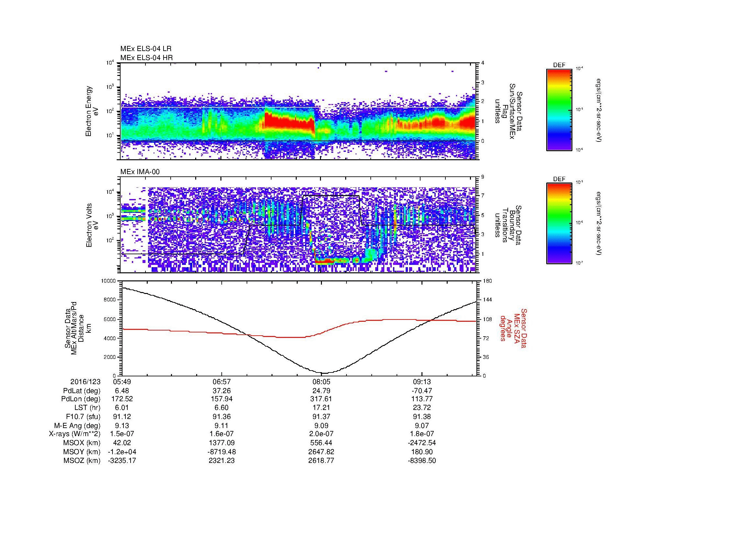Click the 'MSOZ (km)' row label
756x534 pixels.
pos(82,461)
